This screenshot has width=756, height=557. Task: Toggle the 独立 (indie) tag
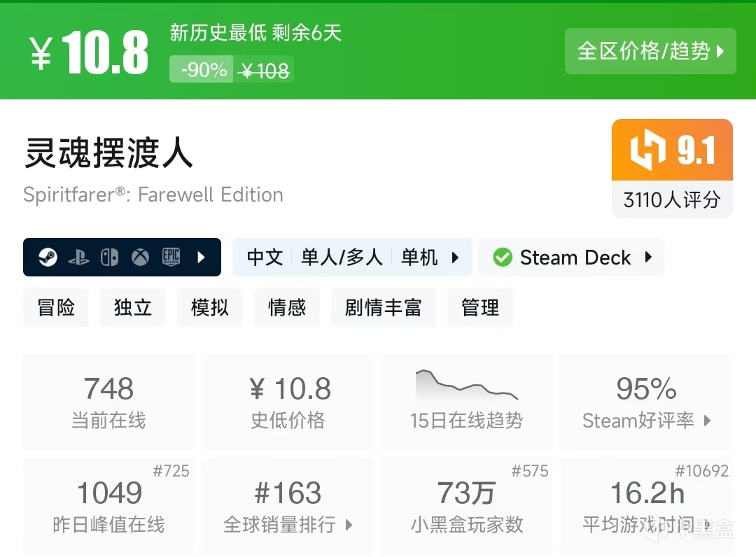[x=133, y=307]
